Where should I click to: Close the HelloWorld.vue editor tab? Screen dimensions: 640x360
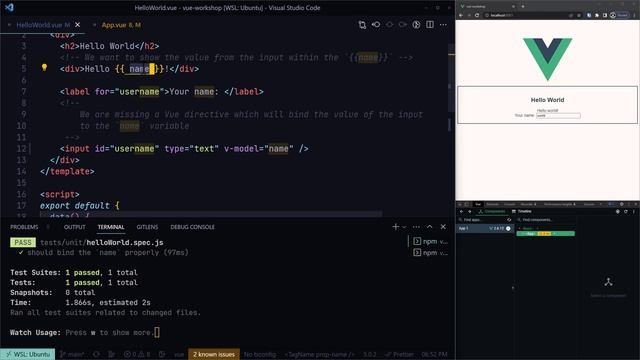(x=78, y=25)
